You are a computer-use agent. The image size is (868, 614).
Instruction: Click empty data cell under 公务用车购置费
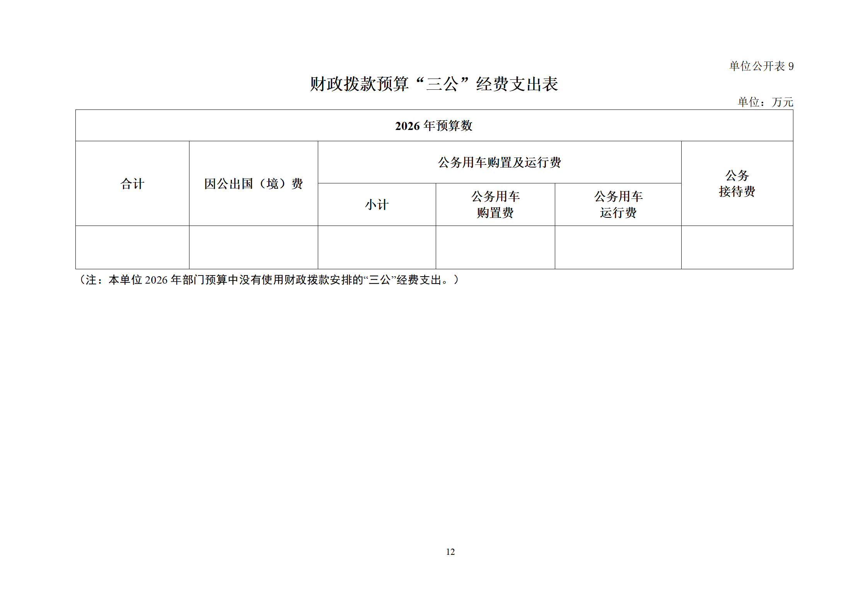pos(495,248)
